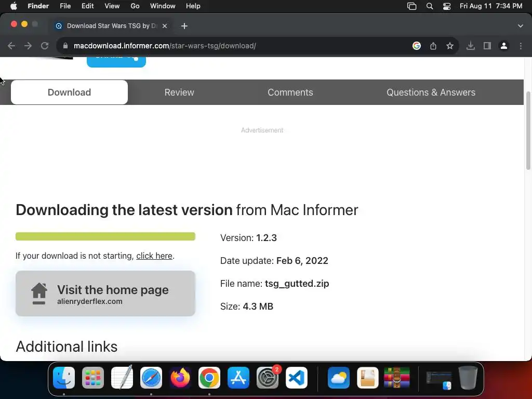Screen dimensions: 532x399
Task: Open the Finder menu
Action: click(38, 6)
